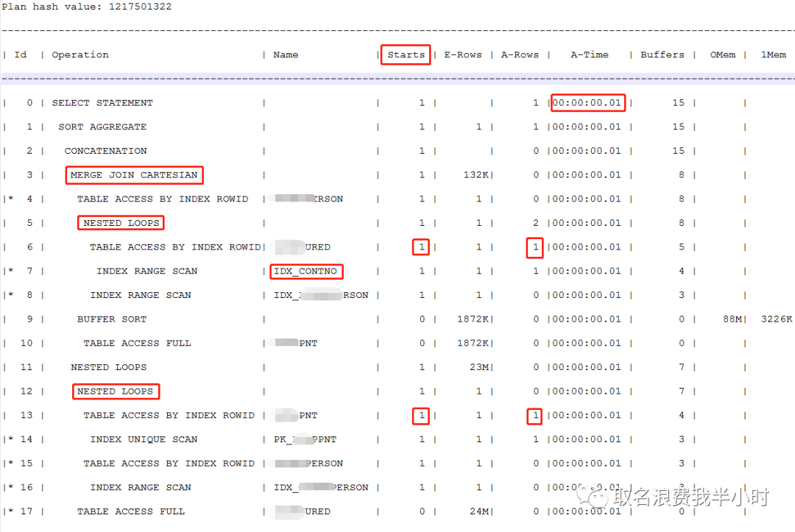795x532 pixels.
Task: Select 'TABLE ACCESS BY INDEX ROWID' in row 4
Action: [163, 199]
